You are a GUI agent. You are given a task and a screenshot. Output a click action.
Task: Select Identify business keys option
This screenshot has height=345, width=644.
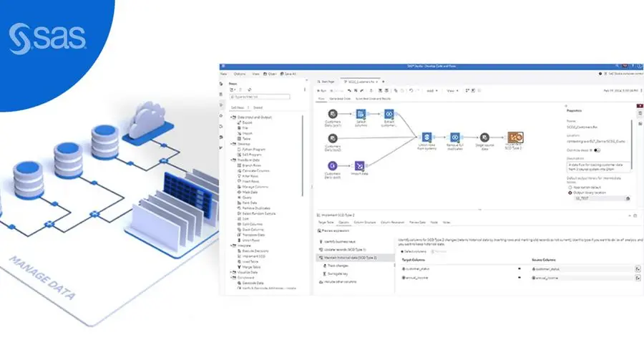pos(337,242)
